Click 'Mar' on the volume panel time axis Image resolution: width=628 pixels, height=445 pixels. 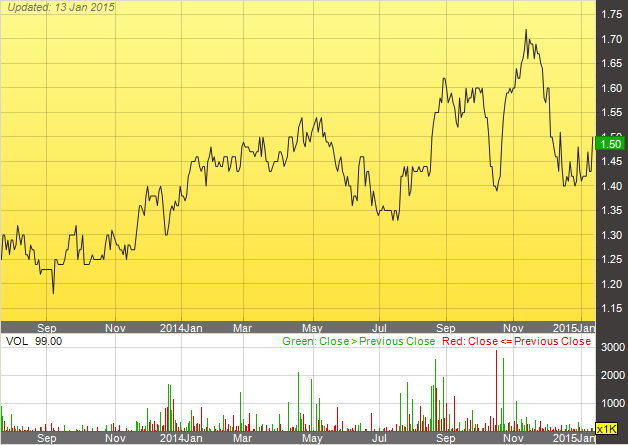[243, 438]
